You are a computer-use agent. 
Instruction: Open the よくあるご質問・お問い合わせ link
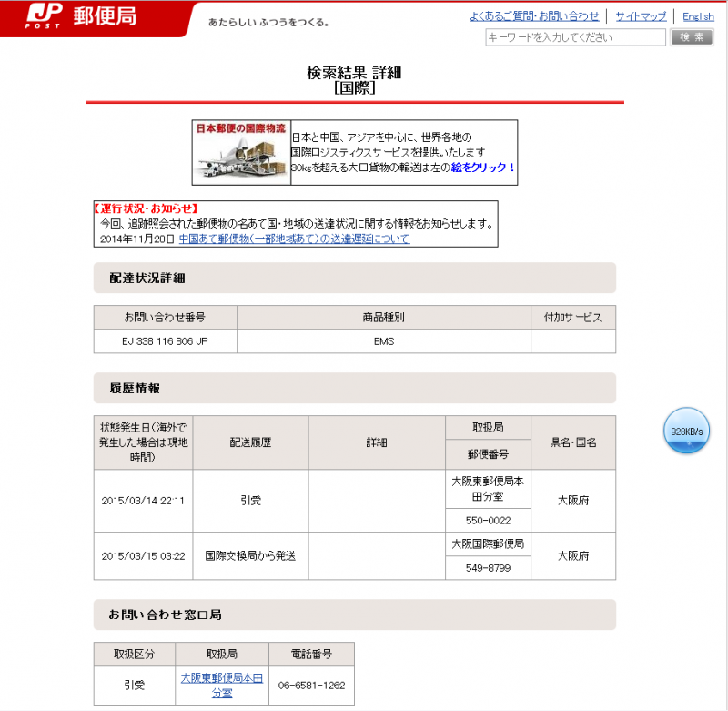pyautogui.click(x=534, y=16)
